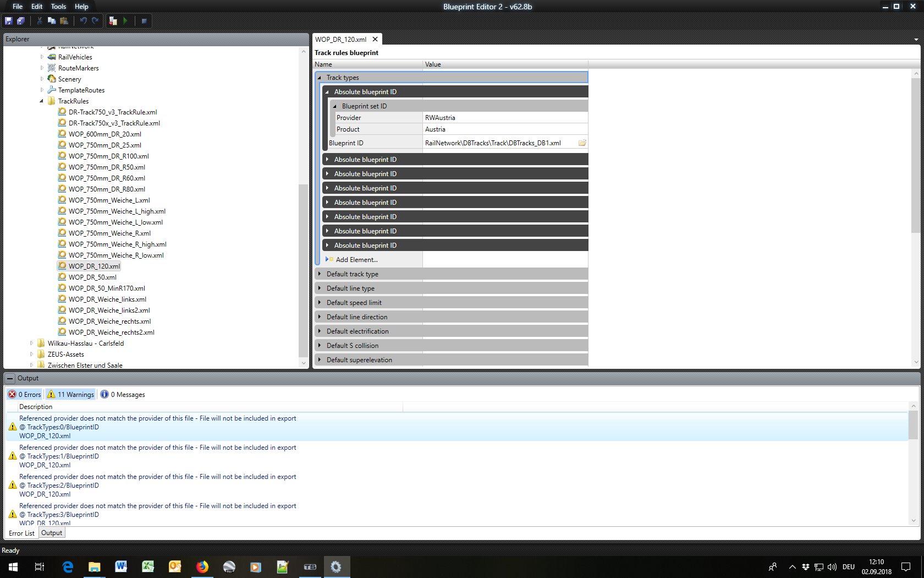This screenshot has width=924, height=578.
Task: Open the document tab list dropdown arrow
Action: 916,40
